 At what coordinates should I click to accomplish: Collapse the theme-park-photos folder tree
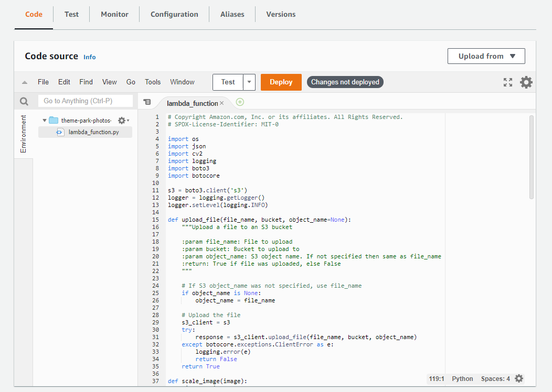pyautogui.click(x=45, y=120)
